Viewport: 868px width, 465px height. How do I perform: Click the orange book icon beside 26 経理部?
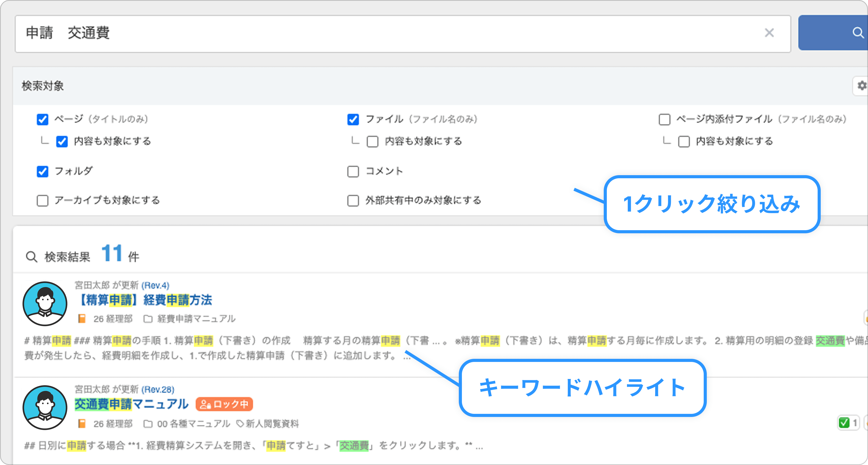[82, 319]
